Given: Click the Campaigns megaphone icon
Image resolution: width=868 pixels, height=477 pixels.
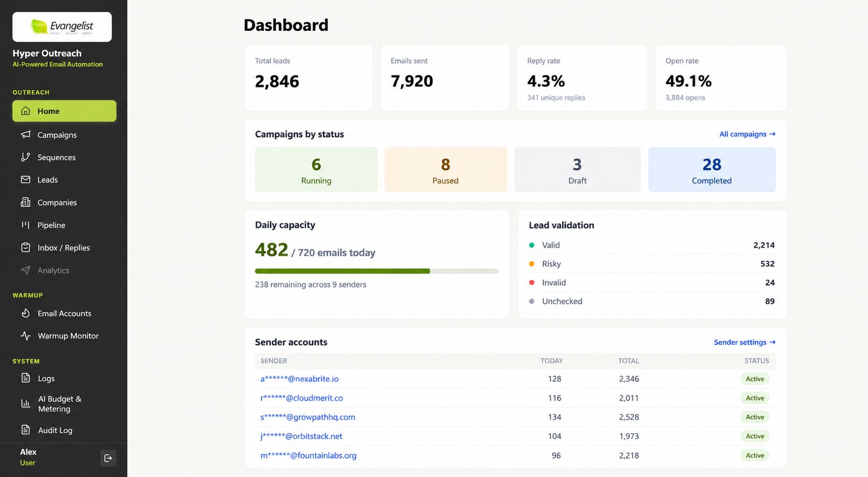Looking at the screenshot, I should pos(26,134).
